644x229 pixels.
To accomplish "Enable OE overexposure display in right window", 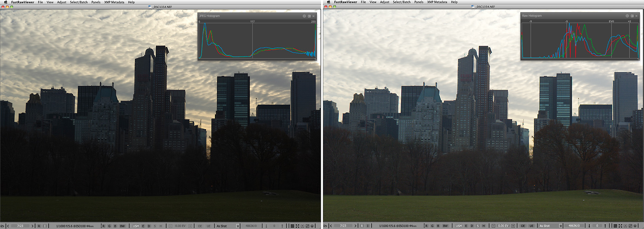I will (x=523, y=226).
